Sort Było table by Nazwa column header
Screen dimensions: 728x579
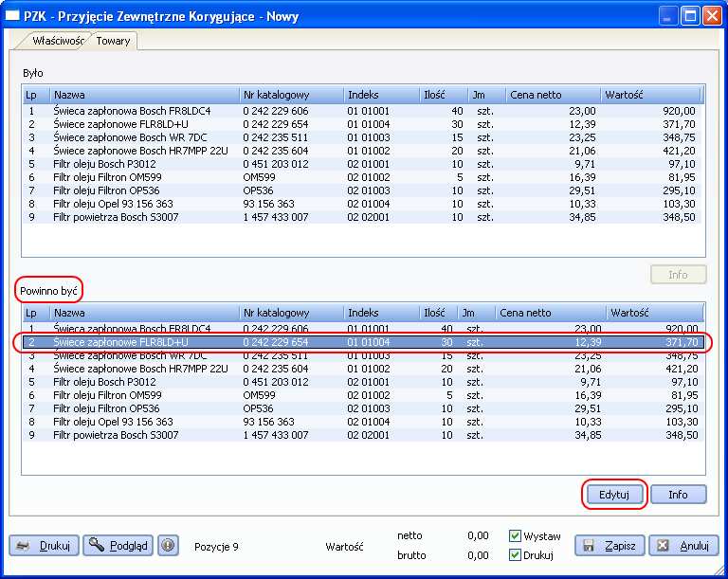144,95
